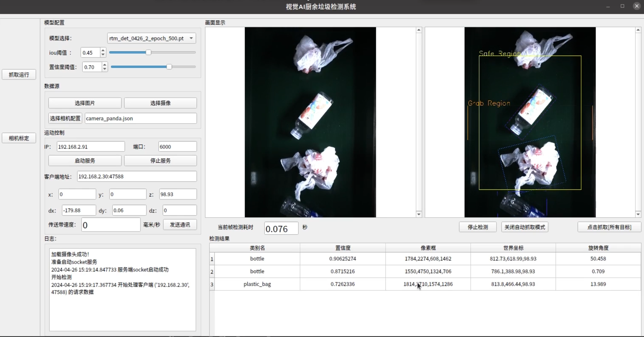Click the 世界坐标 column header

tap(513, 248)
